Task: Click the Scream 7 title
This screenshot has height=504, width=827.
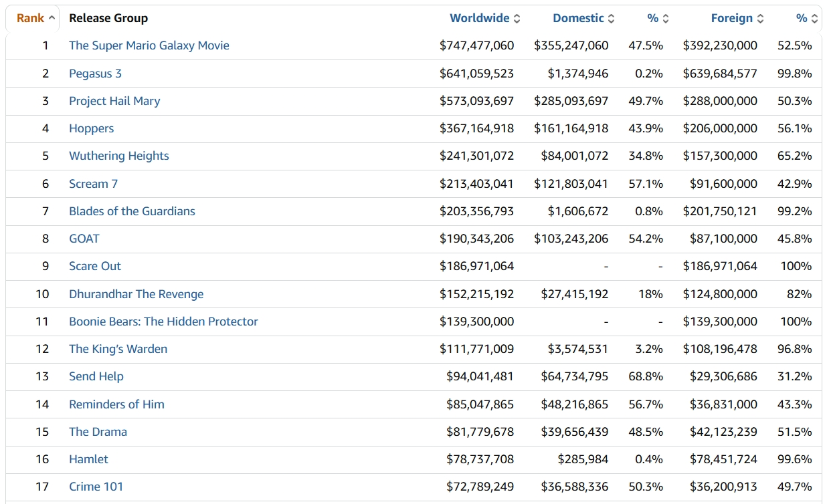Action: tap(93, 184)
